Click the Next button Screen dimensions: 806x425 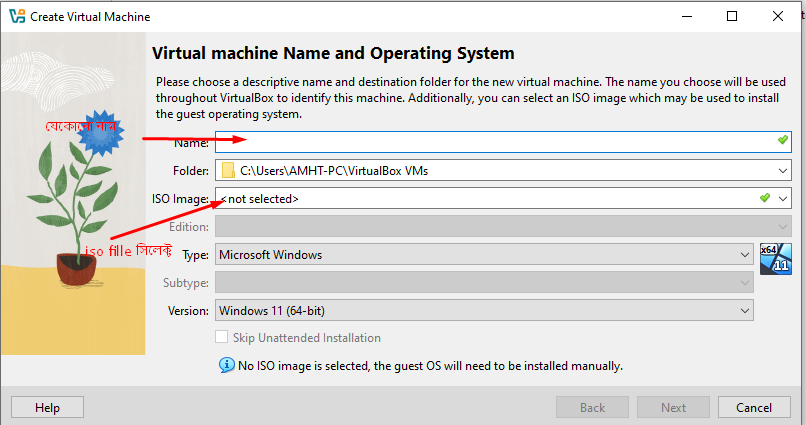coord(674,407)
